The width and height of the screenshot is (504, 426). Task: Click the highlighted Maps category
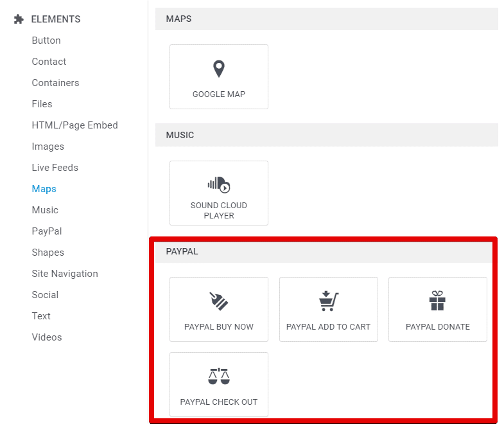click(44, 189)
